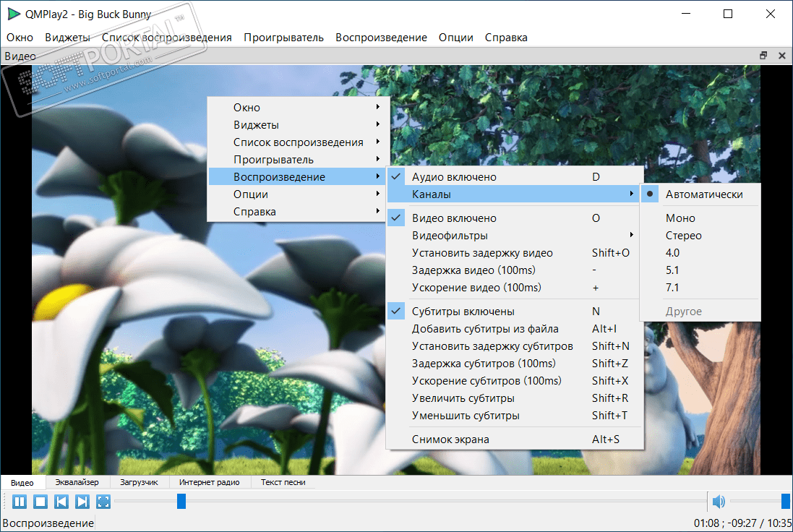Viewport: 793px width, 532px height.
Task: Close the Video dock panel
Action: point(782,56)
